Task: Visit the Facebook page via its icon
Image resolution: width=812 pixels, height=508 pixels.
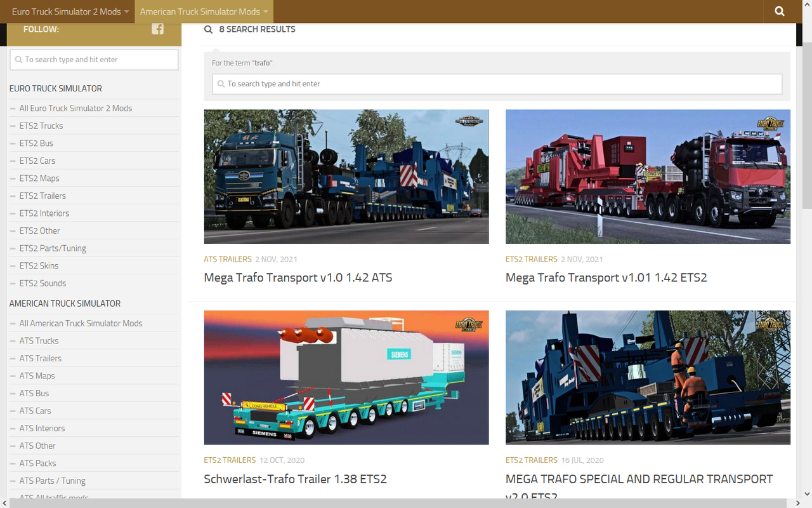Action: [x=157, y=29]
